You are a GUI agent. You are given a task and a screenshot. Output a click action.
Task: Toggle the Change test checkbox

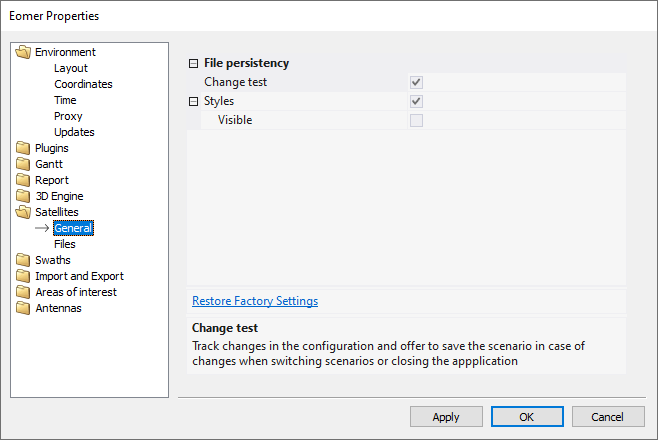[x=416, y=82]
